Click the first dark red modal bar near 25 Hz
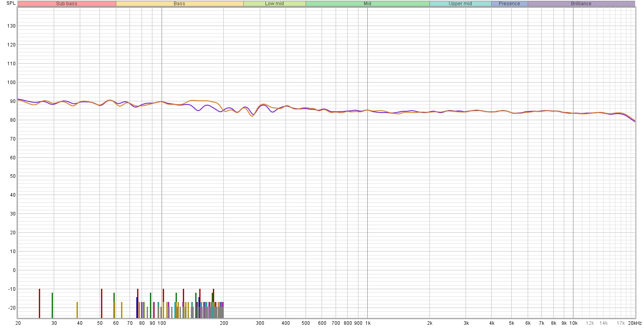Image resolution: width=644 pixels, height=328 pixels. tap(39, 303)
